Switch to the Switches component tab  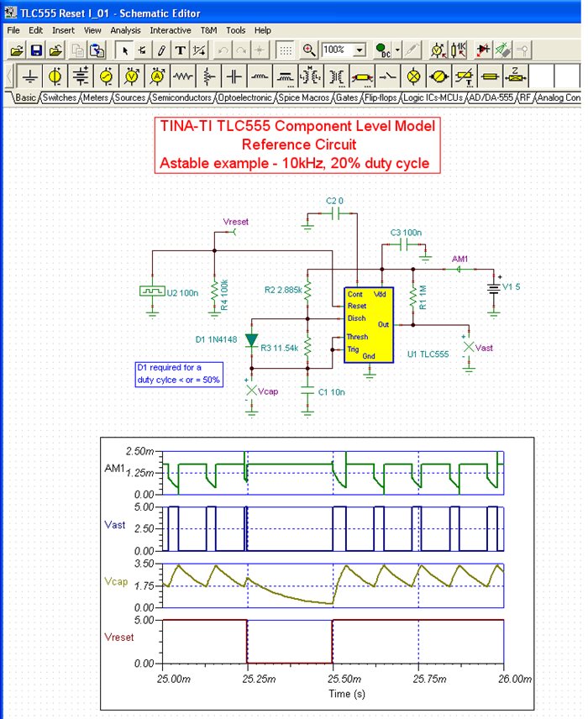pos(60,97)
